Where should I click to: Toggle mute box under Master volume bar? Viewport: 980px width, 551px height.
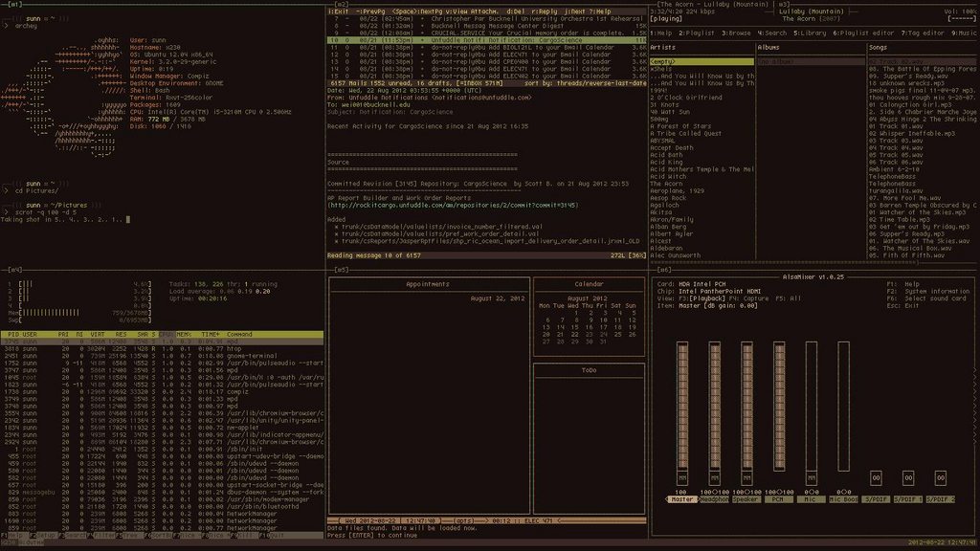coord(681,478)
